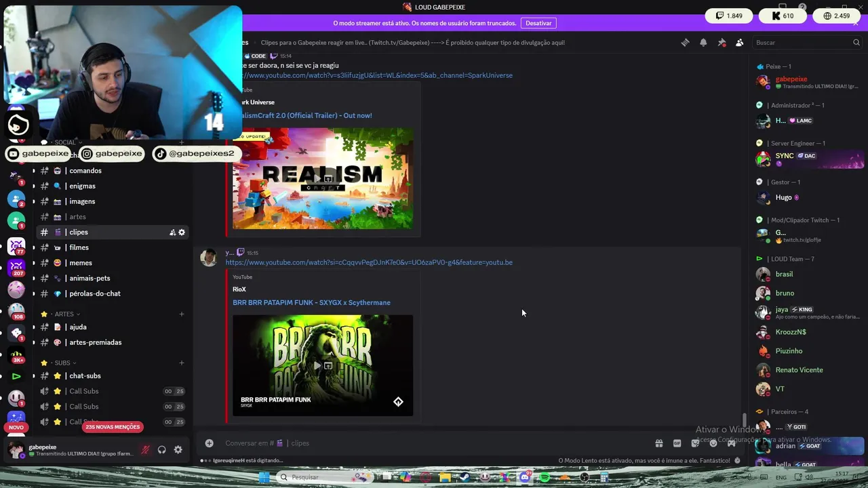Toggle headphones deafen in user panel

161,450
